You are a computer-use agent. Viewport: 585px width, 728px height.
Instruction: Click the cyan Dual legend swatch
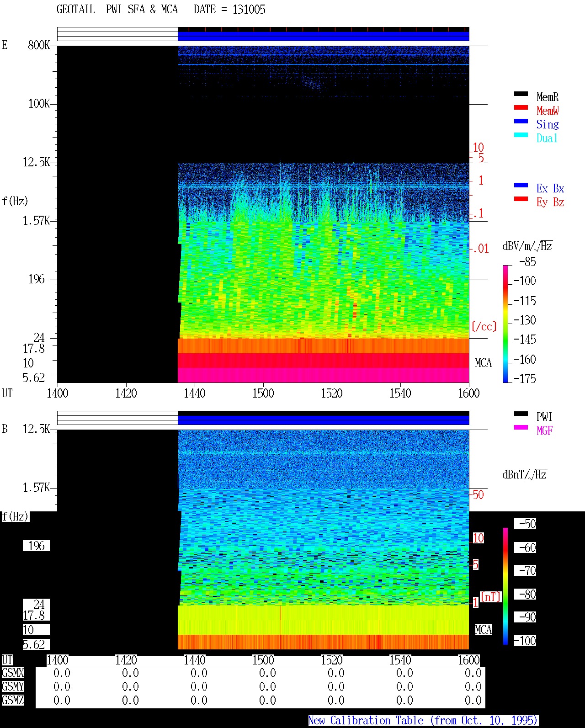point(521,135)
